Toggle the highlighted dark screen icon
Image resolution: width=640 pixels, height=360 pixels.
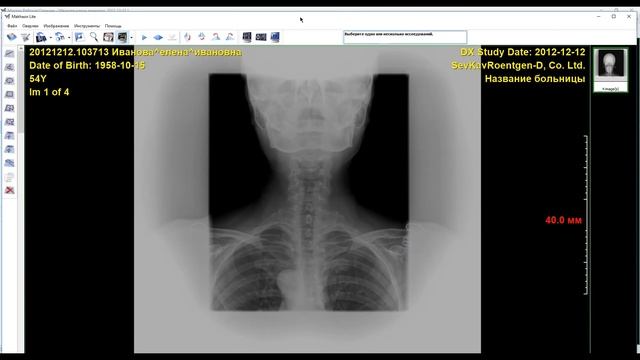point(122,37)
